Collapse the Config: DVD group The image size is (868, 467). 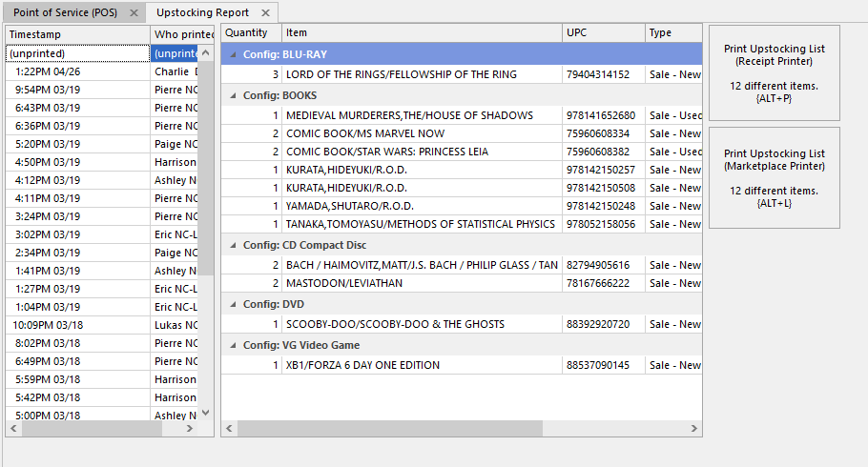tap(233, 304)
